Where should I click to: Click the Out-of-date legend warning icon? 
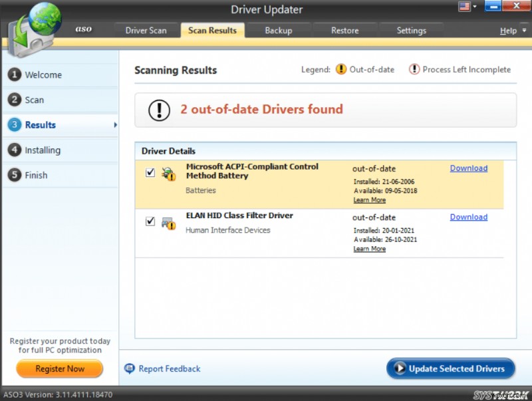point(340,69)
